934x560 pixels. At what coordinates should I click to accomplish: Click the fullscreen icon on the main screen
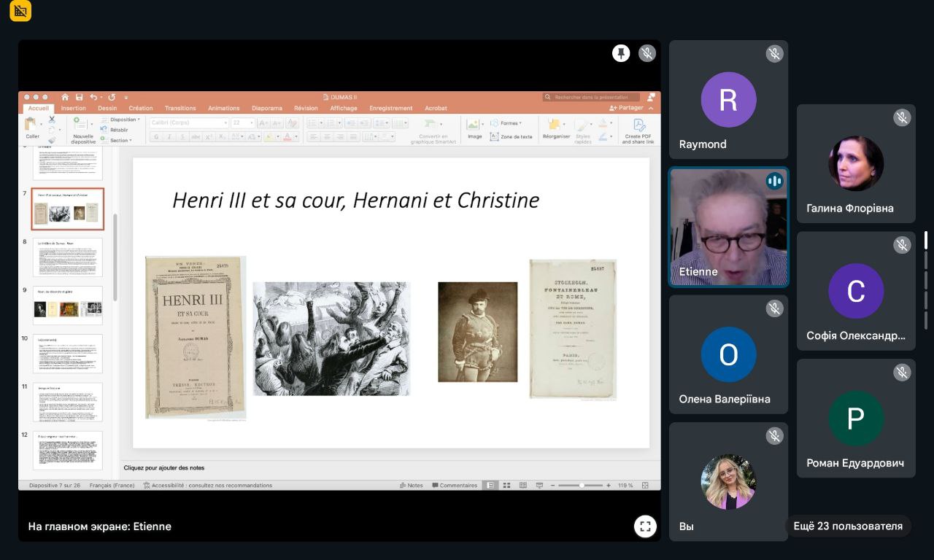coord(645,526)
